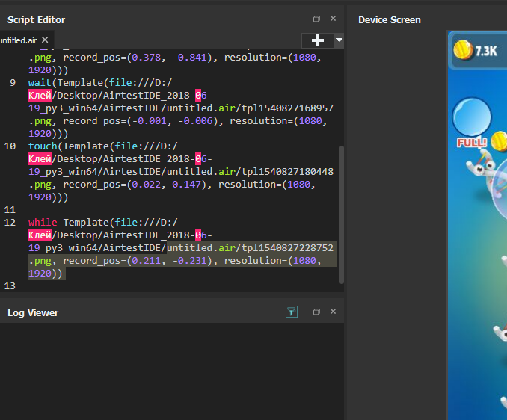Click the 'while' keyword on line 12
Screen dimensions: 507x420
coord(43,222)
